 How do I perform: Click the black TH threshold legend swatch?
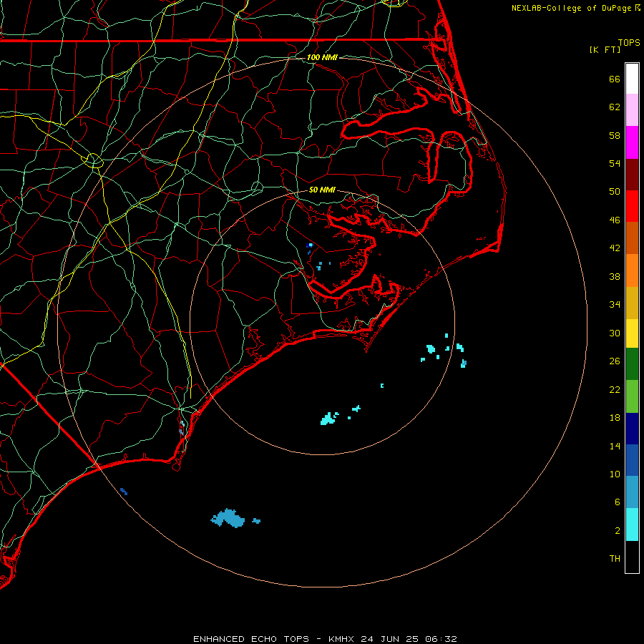pyautogui.click(x=632, y=557)
